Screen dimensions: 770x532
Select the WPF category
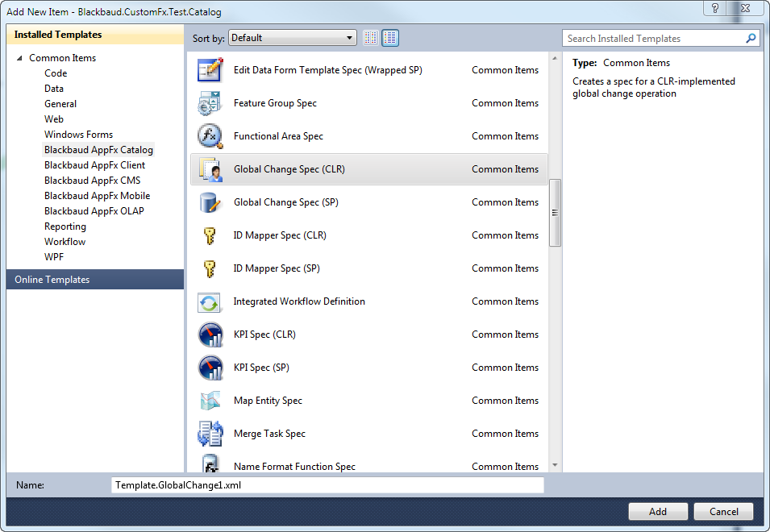coord(54,256)
